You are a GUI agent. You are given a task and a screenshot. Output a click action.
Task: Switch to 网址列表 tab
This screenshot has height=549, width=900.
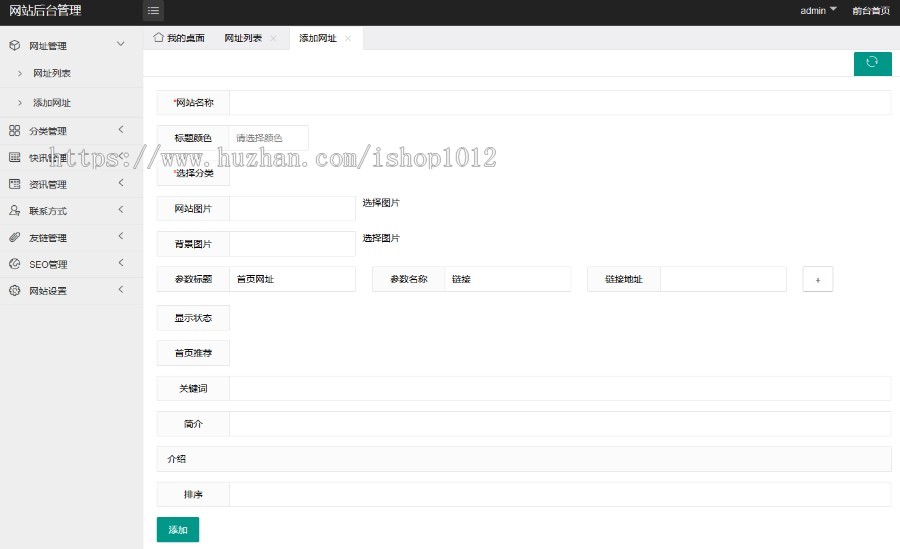click(250, 38)
